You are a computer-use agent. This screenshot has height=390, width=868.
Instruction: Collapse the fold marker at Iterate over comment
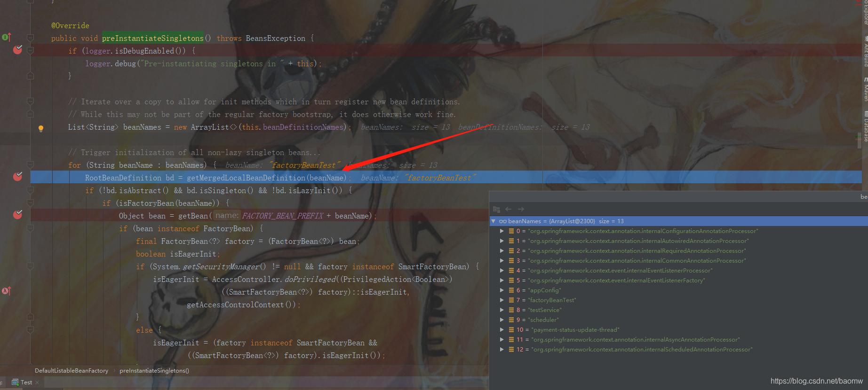point(30,101)
